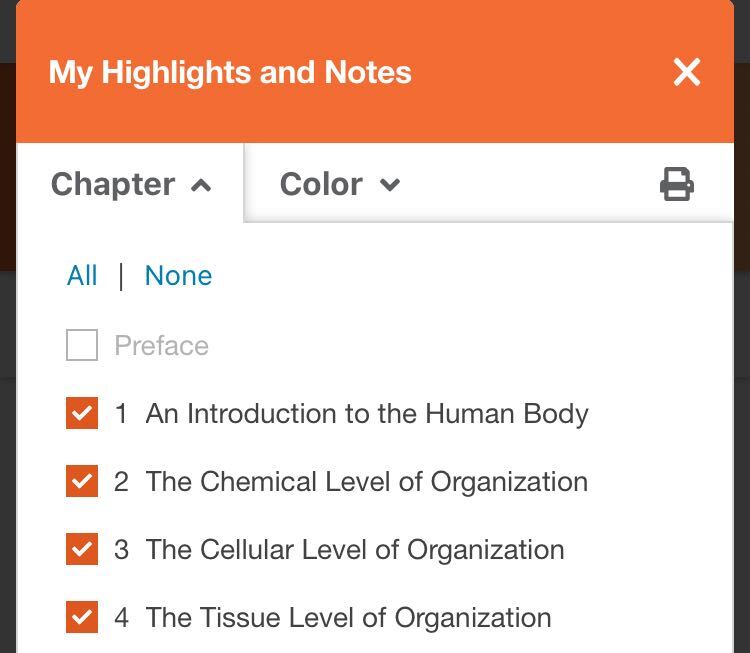Close the My Highlights and Notes panel
The height and width of the screenshot is (653, 750).
[x=687, y=72]
